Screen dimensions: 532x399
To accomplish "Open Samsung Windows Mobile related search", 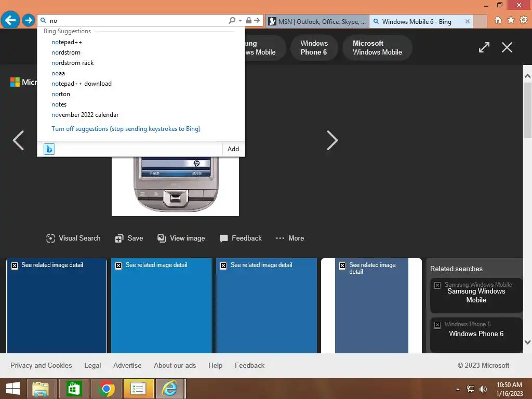I will tap(476, 295).
